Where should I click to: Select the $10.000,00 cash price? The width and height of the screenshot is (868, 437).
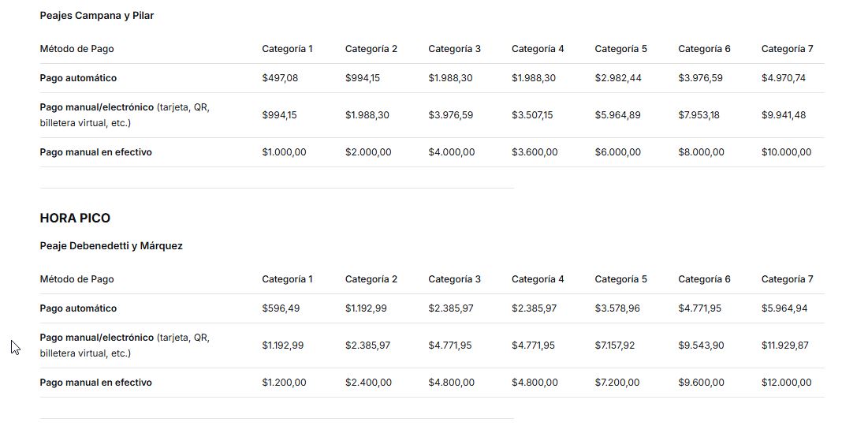786,152
